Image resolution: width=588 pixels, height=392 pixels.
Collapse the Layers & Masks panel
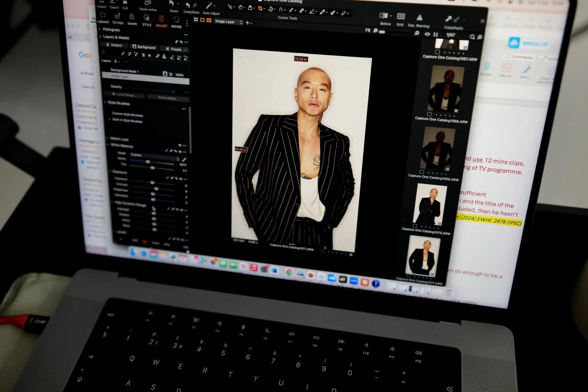click(100, 36)
